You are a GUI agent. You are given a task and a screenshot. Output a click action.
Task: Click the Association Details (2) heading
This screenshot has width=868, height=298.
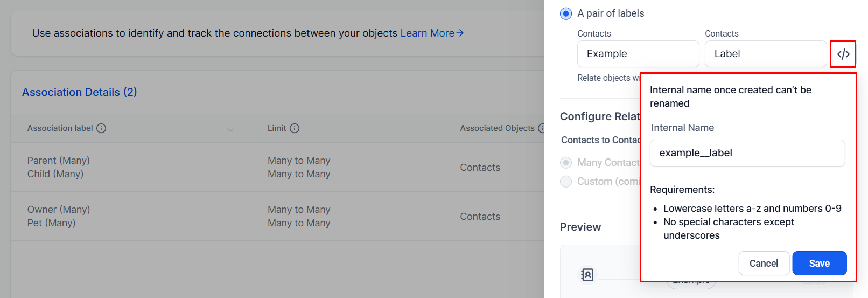click(x=80, y=92)
